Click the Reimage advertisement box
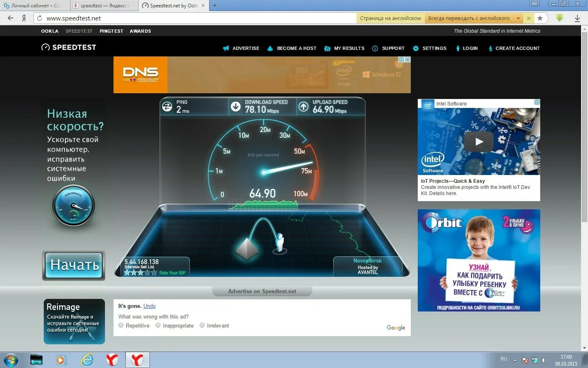The image size is (588, 368). click(x=74, y=321)
